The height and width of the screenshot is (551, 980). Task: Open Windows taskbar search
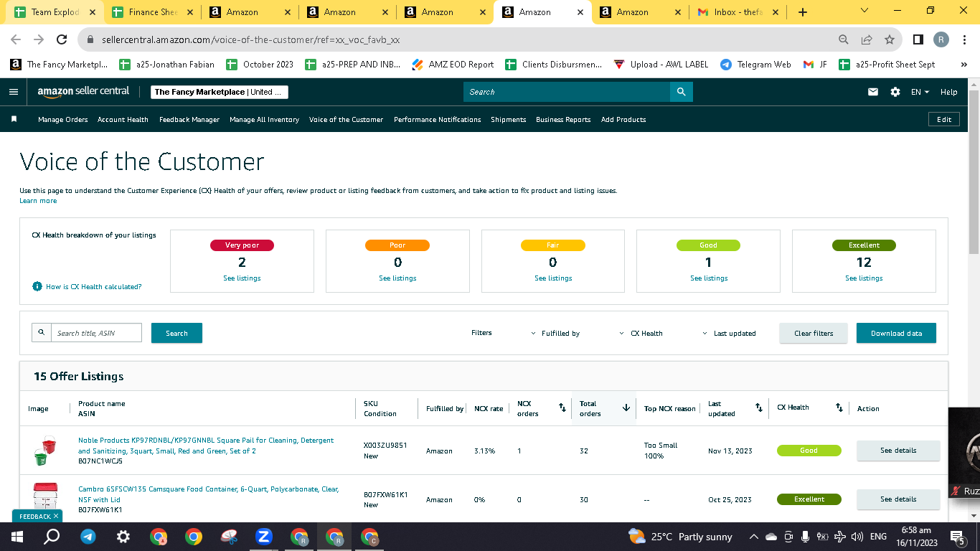(52, 537)
